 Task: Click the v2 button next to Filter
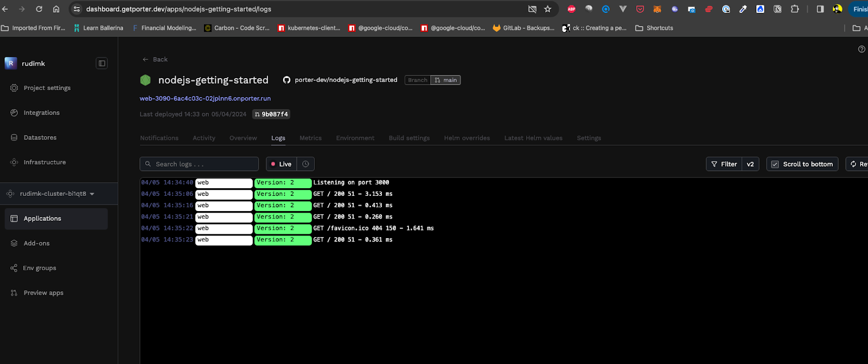(x=750, y=164)
